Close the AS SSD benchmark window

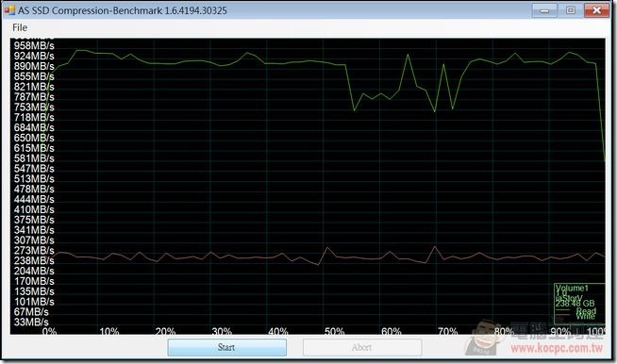(596, 10)
